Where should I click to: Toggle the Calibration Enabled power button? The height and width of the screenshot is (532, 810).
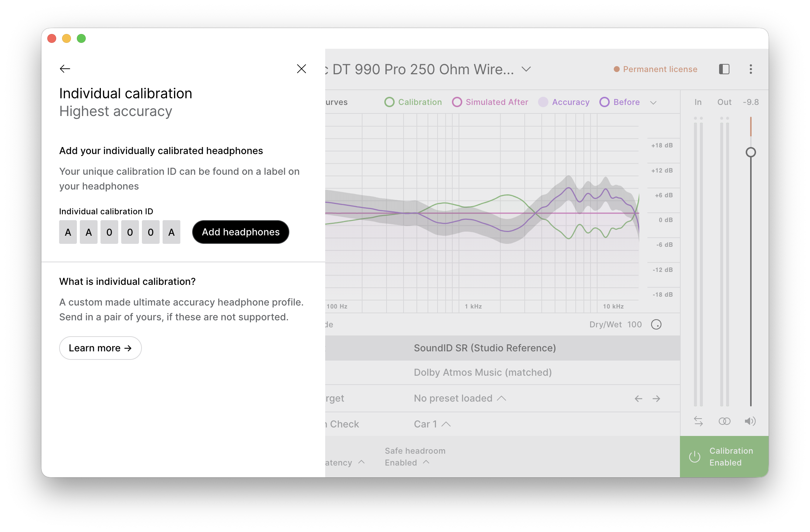coord(724,457)
